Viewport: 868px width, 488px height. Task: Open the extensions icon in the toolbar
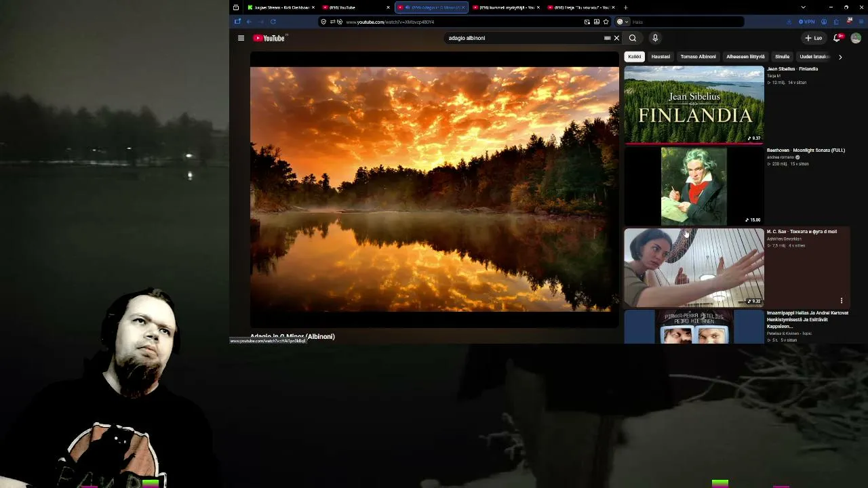click(836, 22)
